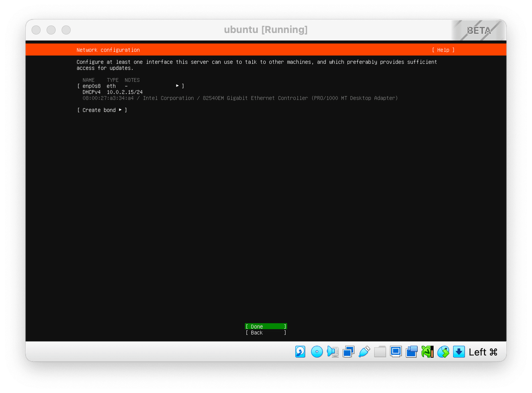Open the network adapters status icon

(x=348, y=352)
